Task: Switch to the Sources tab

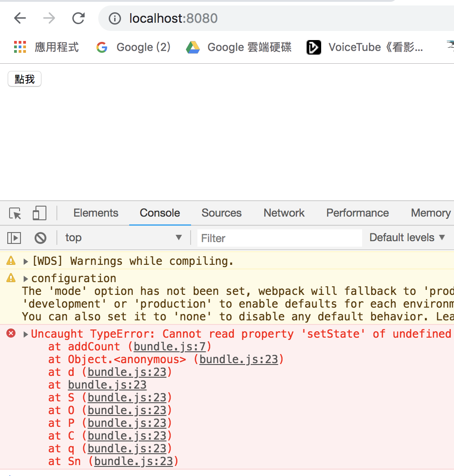Action: click(222, 213)
